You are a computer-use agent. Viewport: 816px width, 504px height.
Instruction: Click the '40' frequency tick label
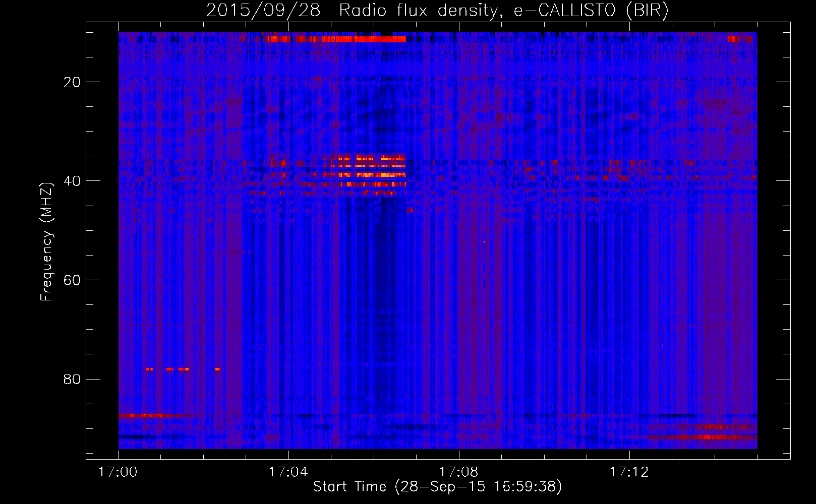(x=73, y=181)
